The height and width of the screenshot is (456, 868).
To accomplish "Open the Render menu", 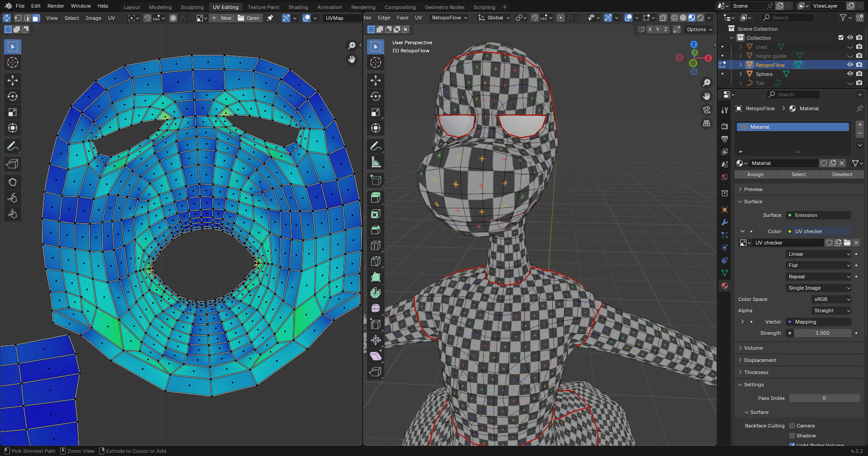I will 56,6.
